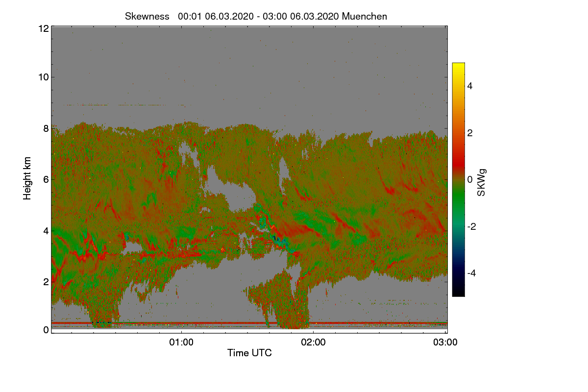The height and width of the screenshot is (392, 588).
Task: Click the yellow top of the colorbar
Action: point(458,66)
